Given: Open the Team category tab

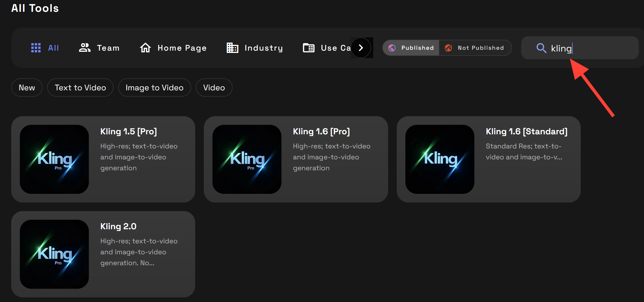Looking at the screenshot, I should [99, 48].
